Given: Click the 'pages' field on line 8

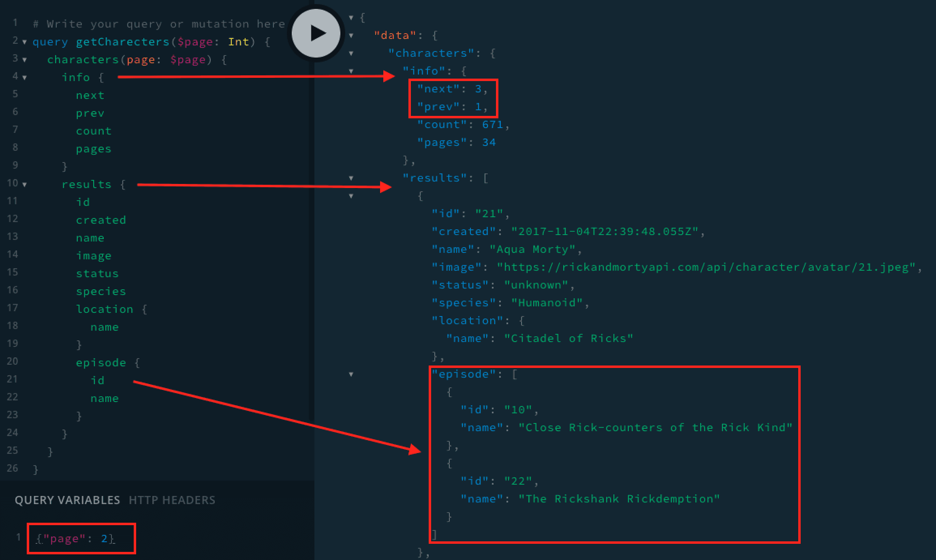Looking at the screenshot, I should coord(94,149).
